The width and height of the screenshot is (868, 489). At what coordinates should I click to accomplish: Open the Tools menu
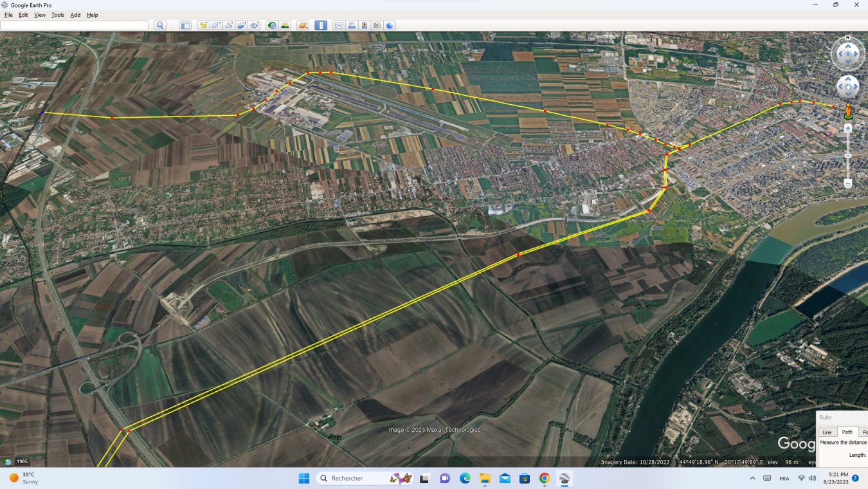58,15
